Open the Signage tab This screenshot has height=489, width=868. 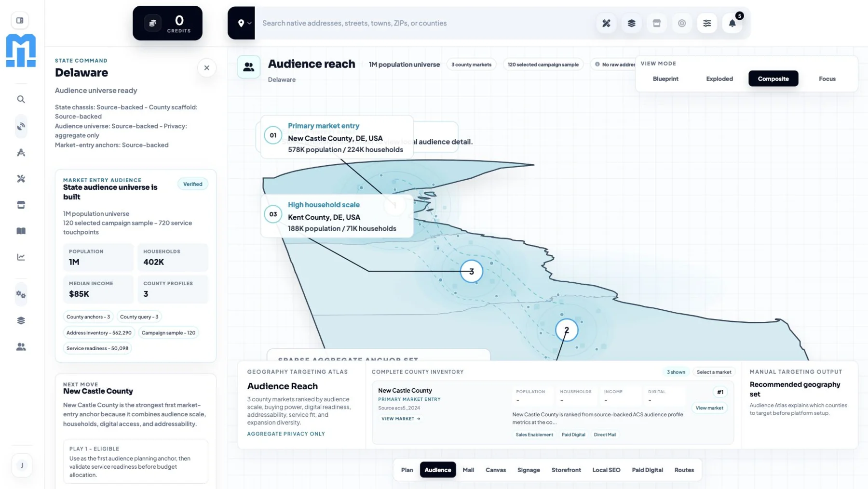pos(529,470)
